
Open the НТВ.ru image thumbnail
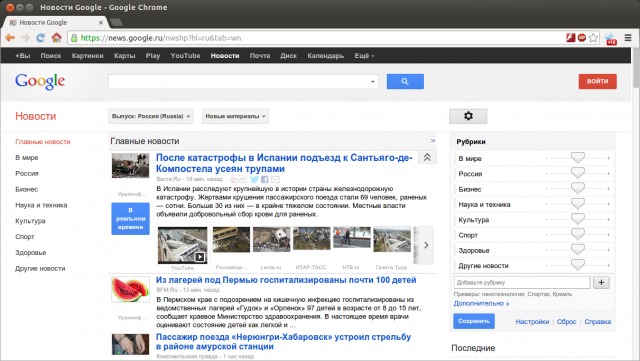352,238
